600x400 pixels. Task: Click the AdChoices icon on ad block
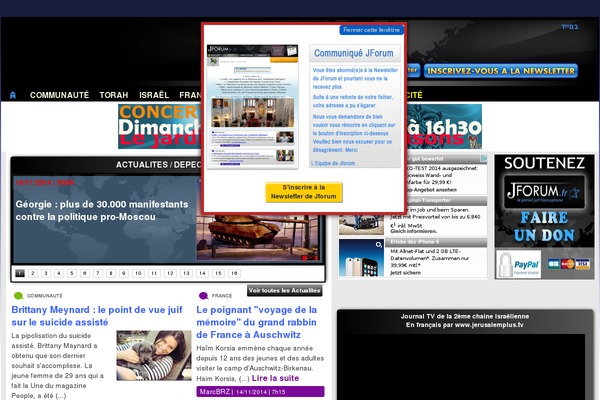point(484,158)
